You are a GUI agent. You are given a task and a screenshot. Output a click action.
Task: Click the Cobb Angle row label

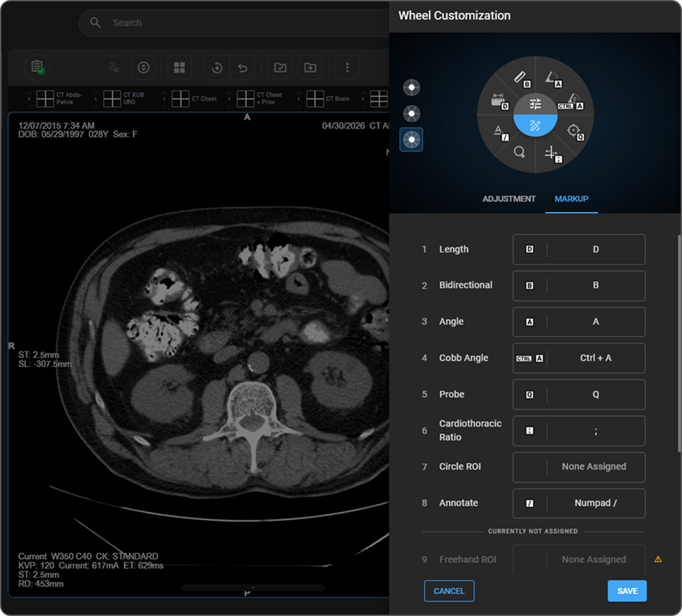coord(463,358)
